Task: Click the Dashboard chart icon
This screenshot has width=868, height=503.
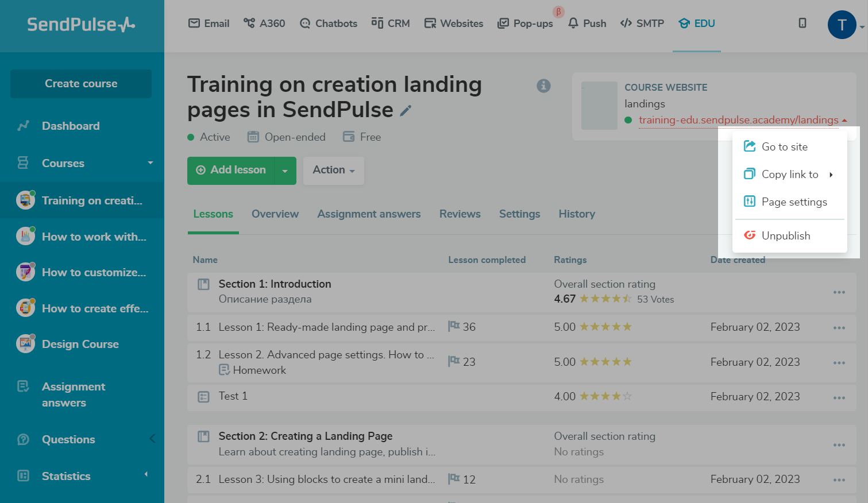Action: (24, 126)
